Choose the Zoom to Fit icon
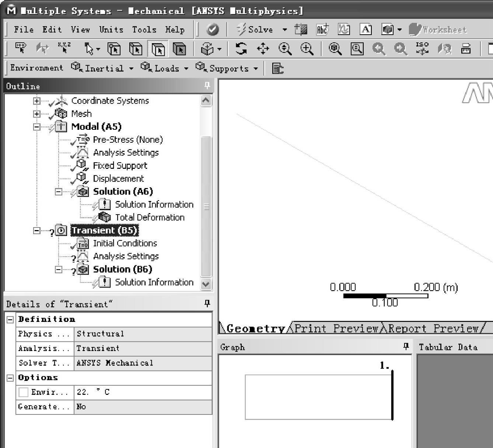Viewport: 493px width, 448px height. (x=335, y=49)
